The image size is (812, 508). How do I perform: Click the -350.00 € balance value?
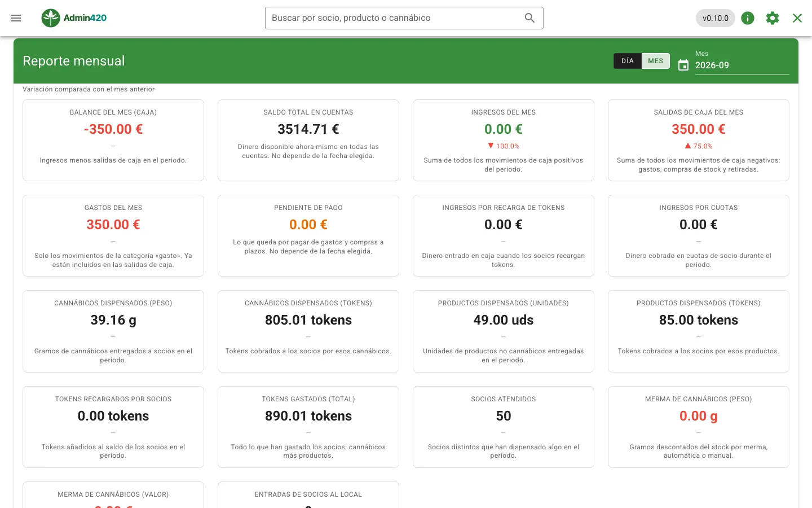(x=113, y=129)
